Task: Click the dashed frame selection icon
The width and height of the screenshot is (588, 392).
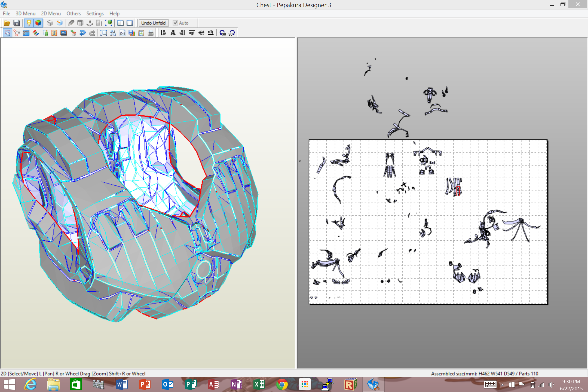Action: tap(103, 33)
